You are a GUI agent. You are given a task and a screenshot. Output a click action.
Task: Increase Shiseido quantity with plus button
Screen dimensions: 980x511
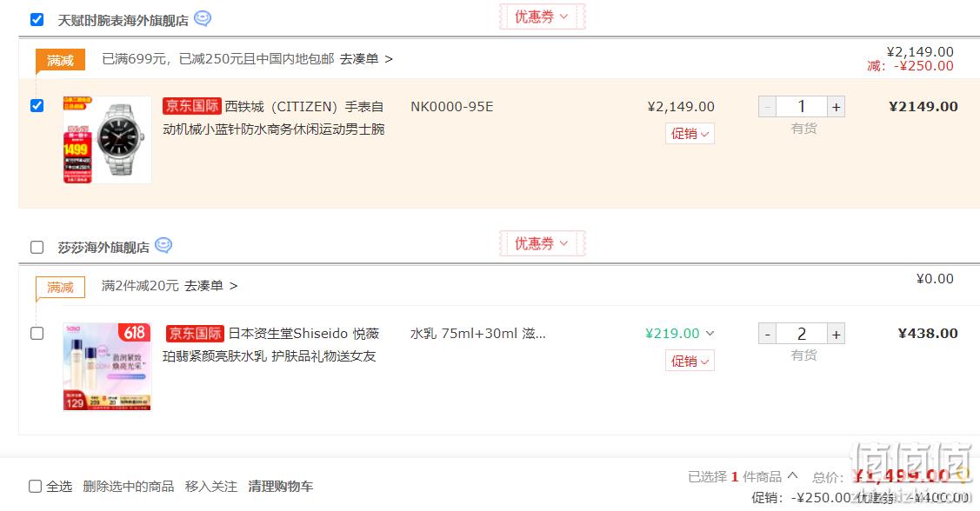coord(837,335)
